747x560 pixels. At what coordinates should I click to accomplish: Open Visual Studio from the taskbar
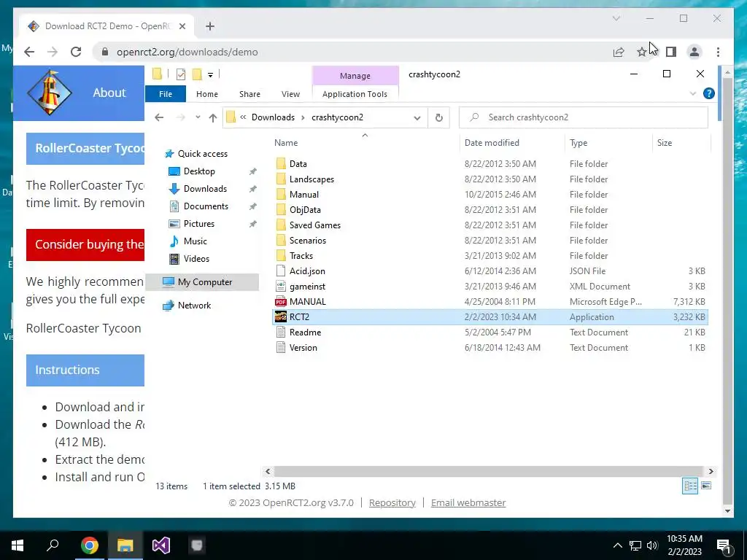(161, 545)
